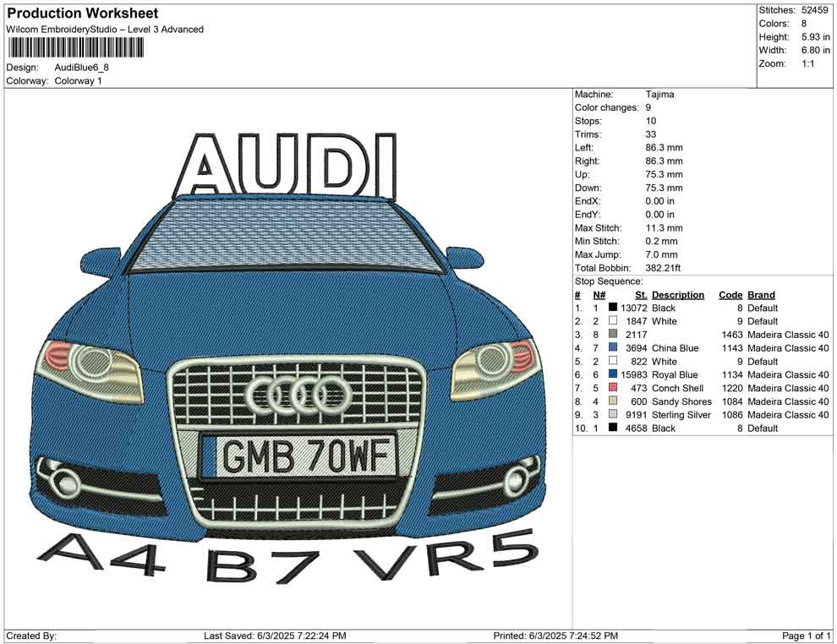The width and height of the screenshot is (837, 644).
Task: Click the Sandy Shores color swatch
Action: coord(613,401)
